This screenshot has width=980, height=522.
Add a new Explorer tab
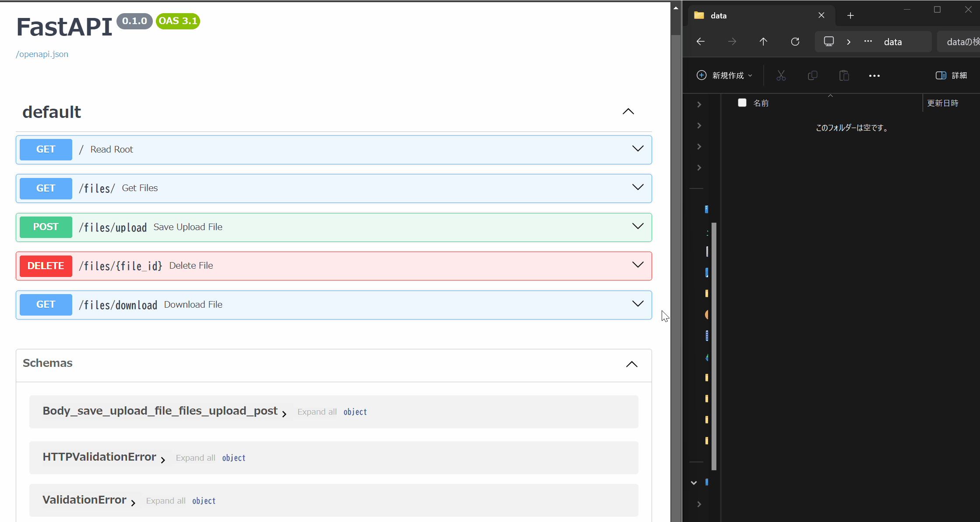tap(850, 16)
